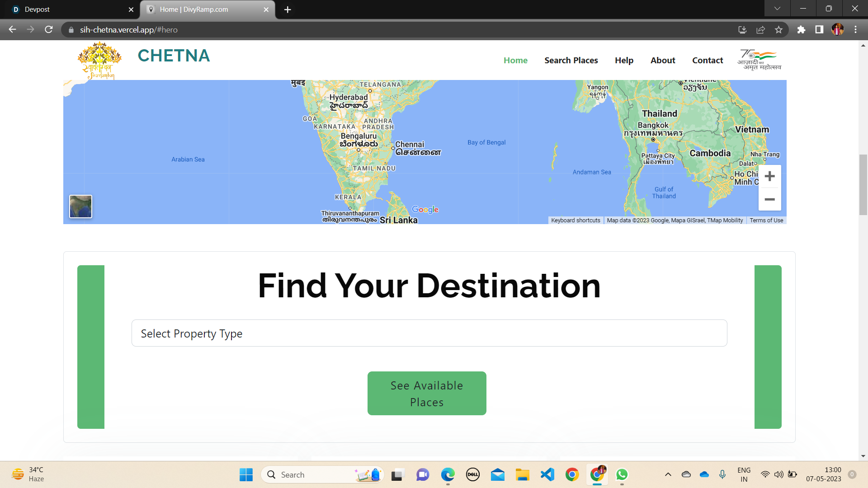Click the page vertical scrollbar
This screenshot has width=868, height=488.
pyautogui.click(x=863, y=184)
